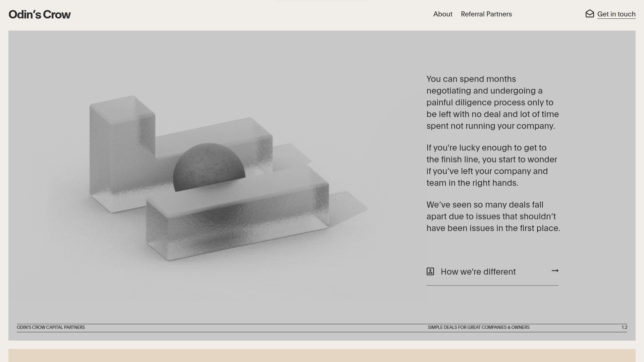Screen dimensions: 644x362
Task: Click the paragraph starting We've seen so many deals
Action: click(493, 217)
